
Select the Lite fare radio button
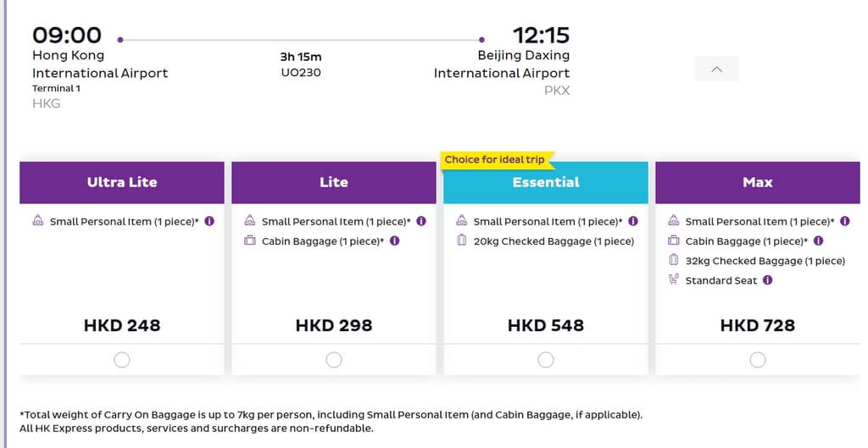pyautogui.click(x=334, y=360)
